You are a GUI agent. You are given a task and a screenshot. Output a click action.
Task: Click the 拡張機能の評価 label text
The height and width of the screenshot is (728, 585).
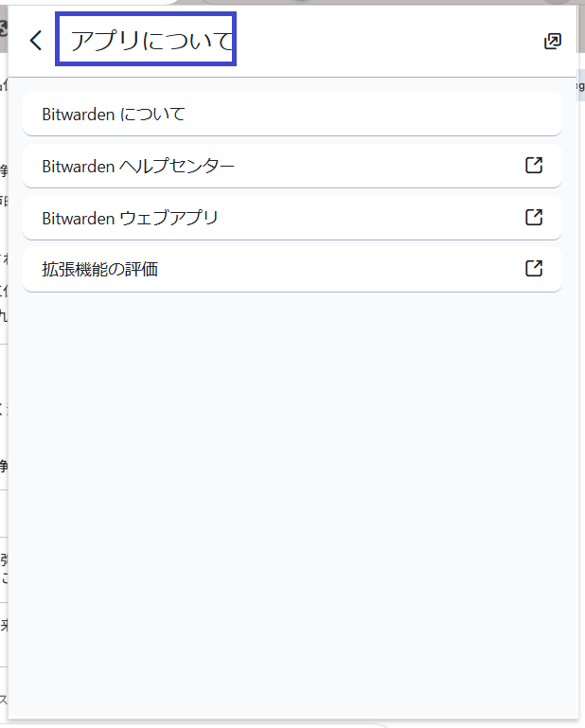[100, 270]
